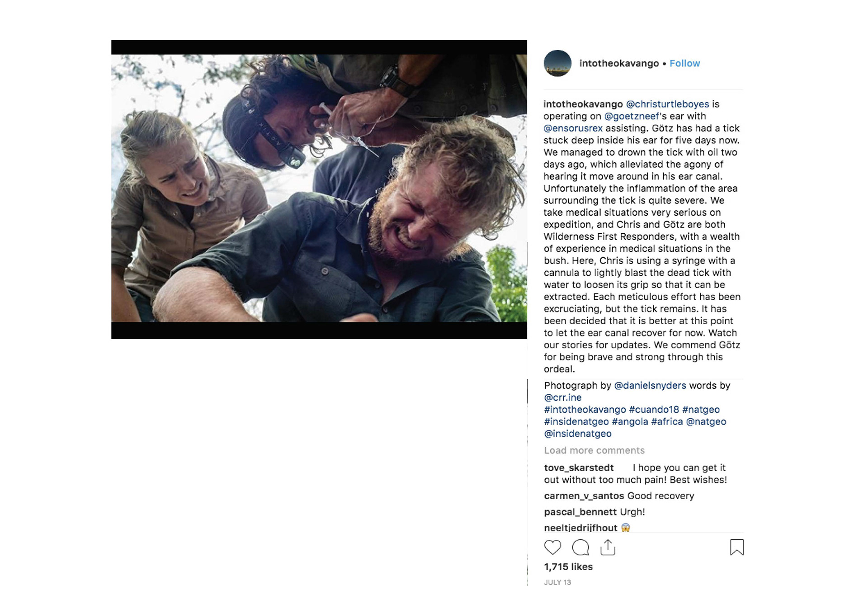
Task: View the 1,715 likes list
Action: (x=568, y=567)
